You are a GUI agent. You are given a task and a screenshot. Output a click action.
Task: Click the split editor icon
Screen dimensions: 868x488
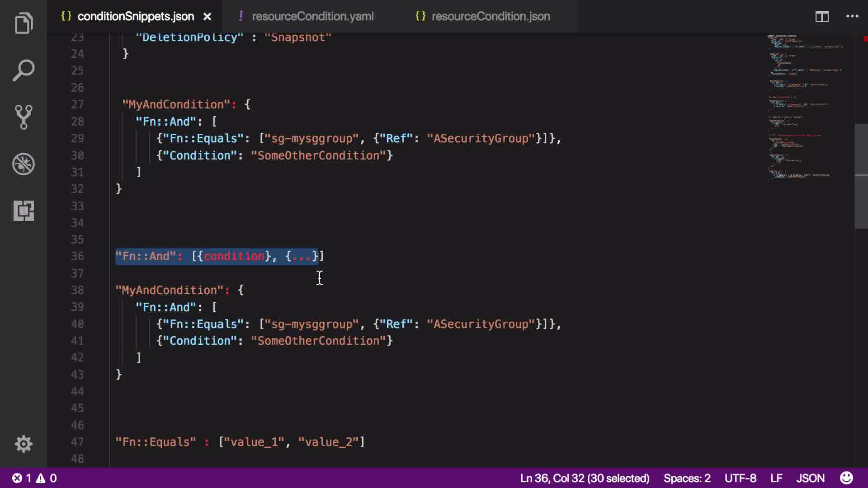click(821, 17)
